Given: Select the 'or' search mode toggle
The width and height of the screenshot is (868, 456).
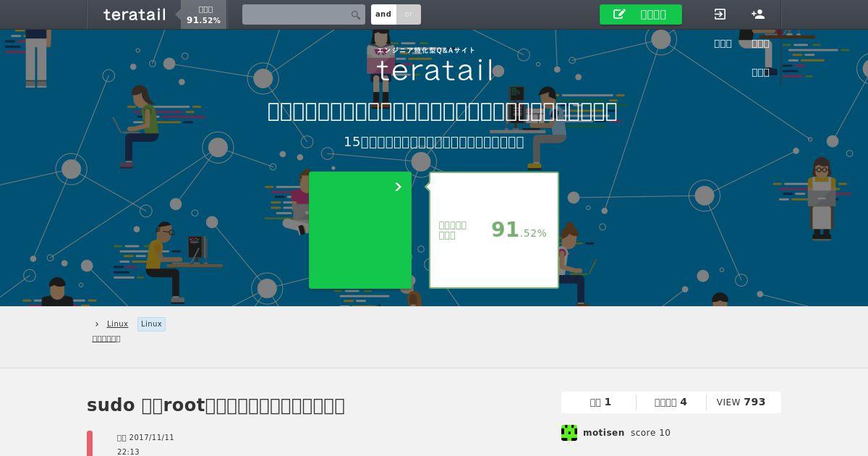Looking at the screenshot, I should tap(409, 14).
